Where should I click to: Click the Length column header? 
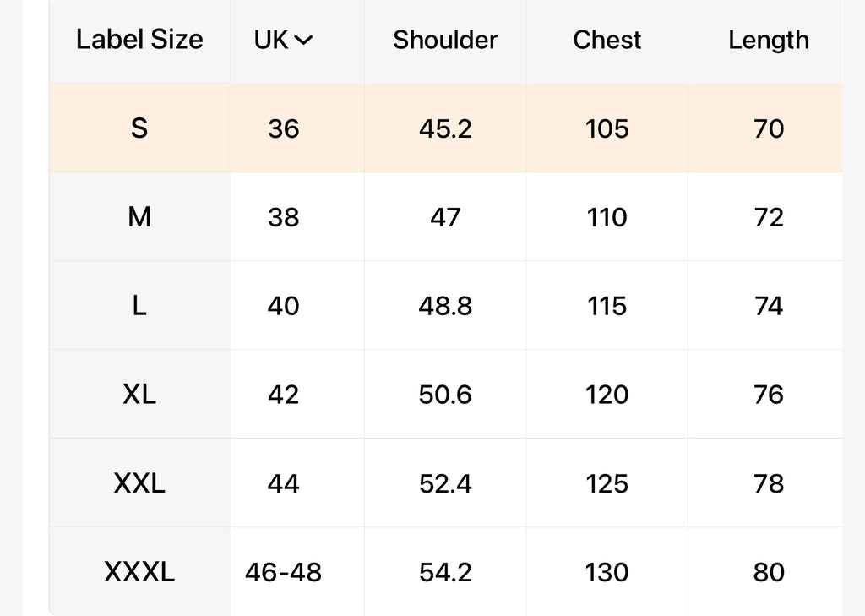click(x=769, y=41)
